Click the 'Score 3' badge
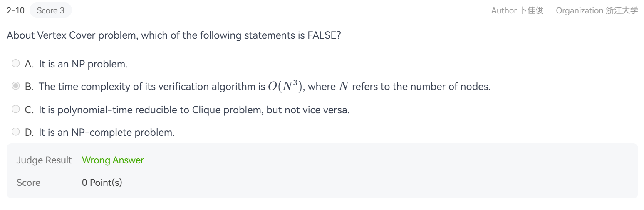The image size is (644, 210). point(50,10)
